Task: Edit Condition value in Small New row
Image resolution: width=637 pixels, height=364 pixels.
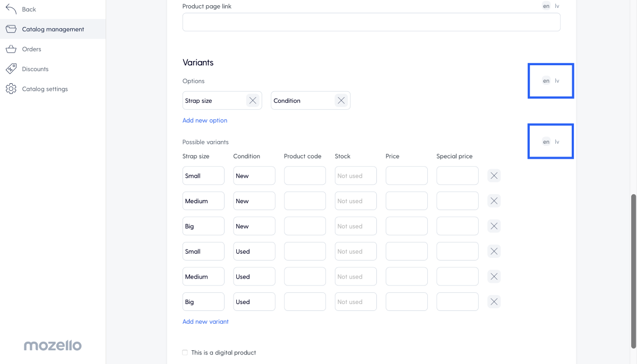Action: (254, 176)
